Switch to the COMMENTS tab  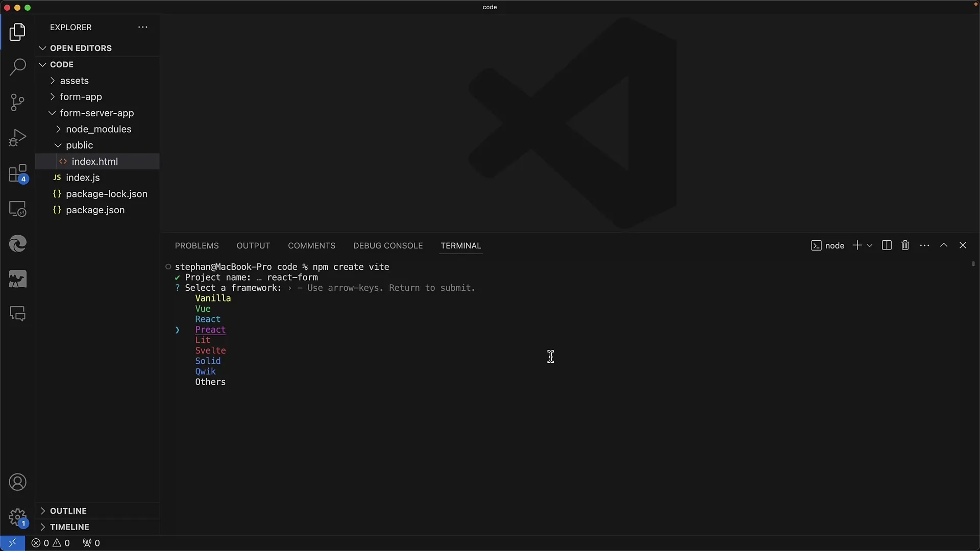(x=311, y=245)
